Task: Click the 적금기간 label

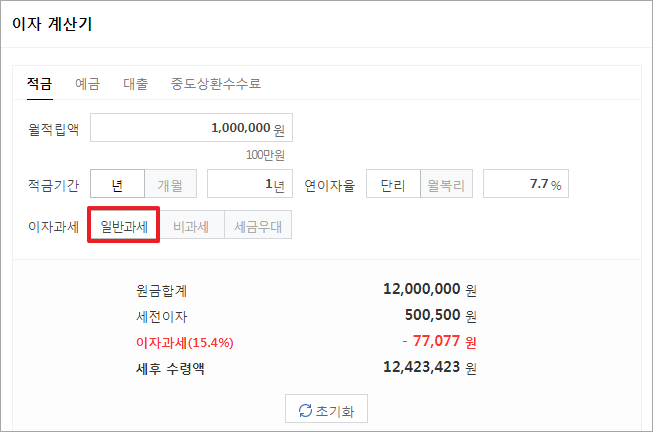Action: [x=53, y=185]
